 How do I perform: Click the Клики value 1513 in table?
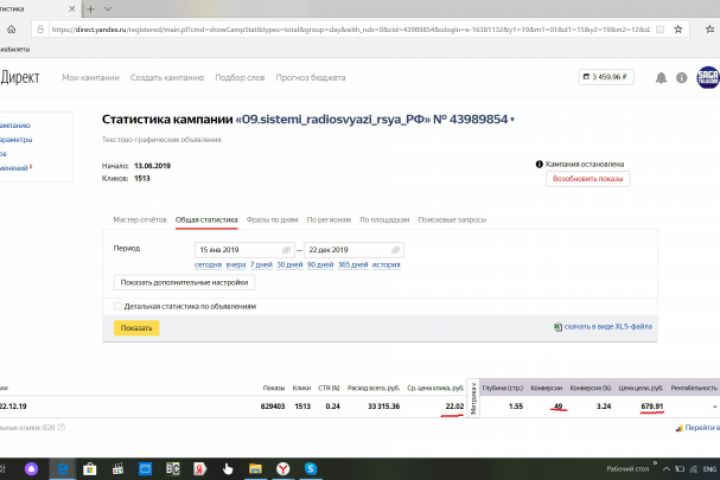[x=303, y=407]
